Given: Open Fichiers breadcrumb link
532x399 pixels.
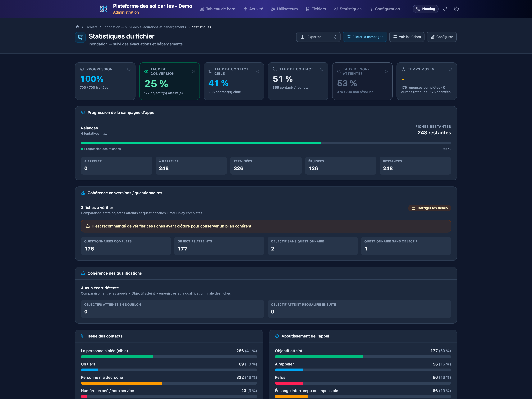Looking at the screenshot, I should (91, 27).
